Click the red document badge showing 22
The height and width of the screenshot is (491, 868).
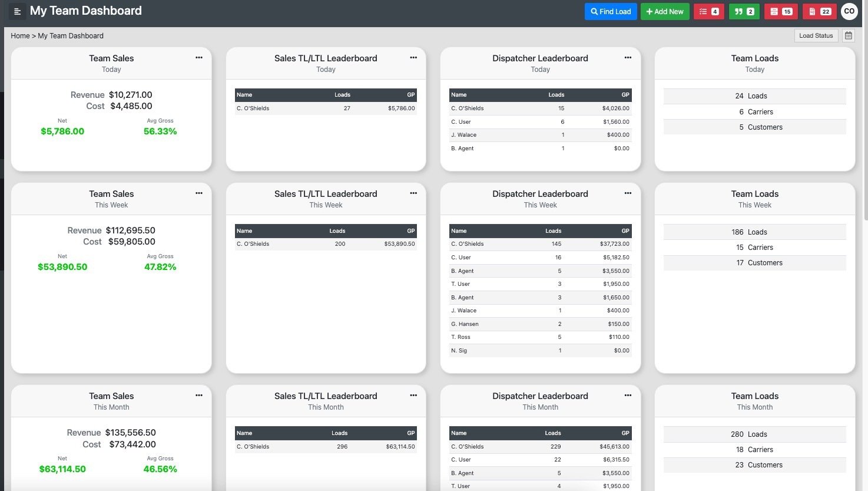point(819,11)
